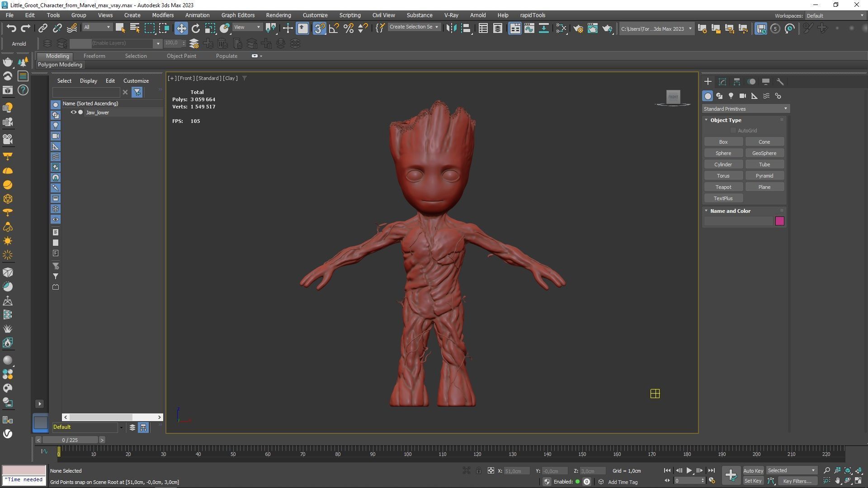The height and width of the screenshot is (488, 868).
Task: Click the viewport layout grid icon
Action: click(x=655, y=394)
